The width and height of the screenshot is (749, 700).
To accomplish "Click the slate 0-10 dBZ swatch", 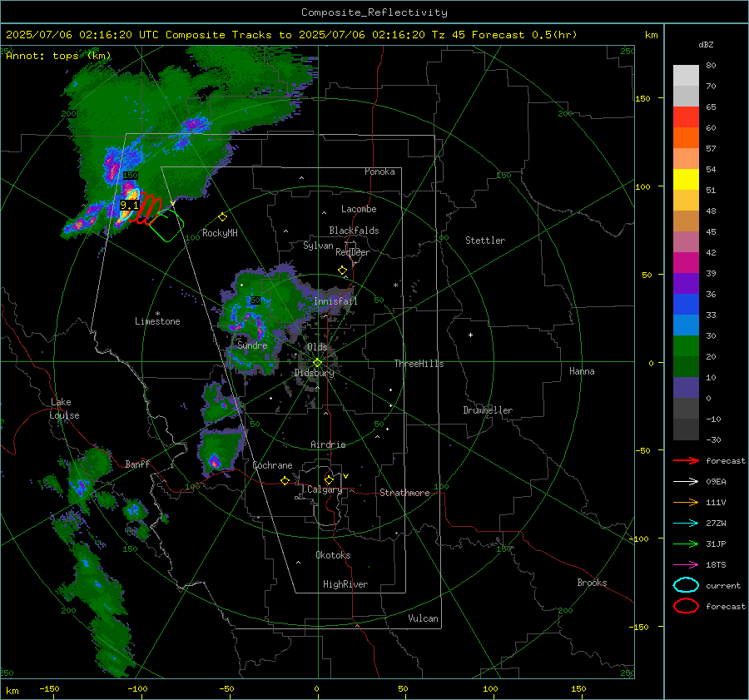I will (686, 388).
